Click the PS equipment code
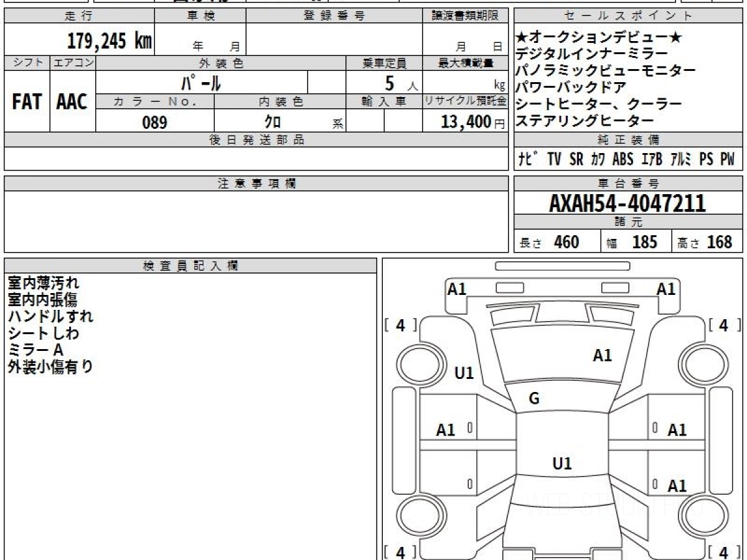Viewport: 747px width, 560px height. tap(706, 159)
